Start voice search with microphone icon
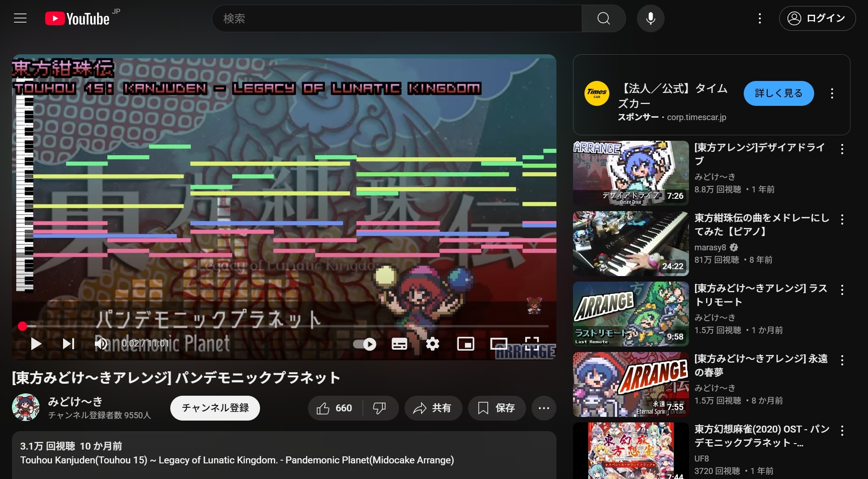 (x=650, y=18)
